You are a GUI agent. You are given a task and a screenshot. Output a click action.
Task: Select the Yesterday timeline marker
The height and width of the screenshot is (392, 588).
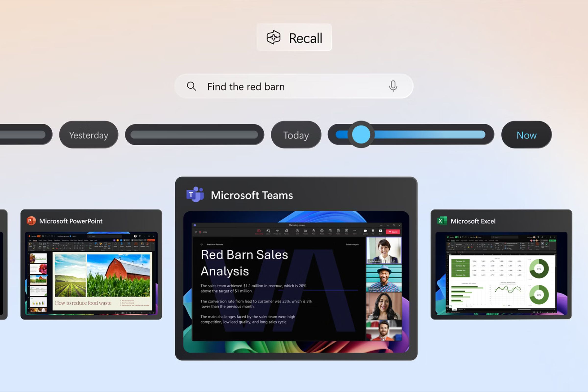[88, 135]
